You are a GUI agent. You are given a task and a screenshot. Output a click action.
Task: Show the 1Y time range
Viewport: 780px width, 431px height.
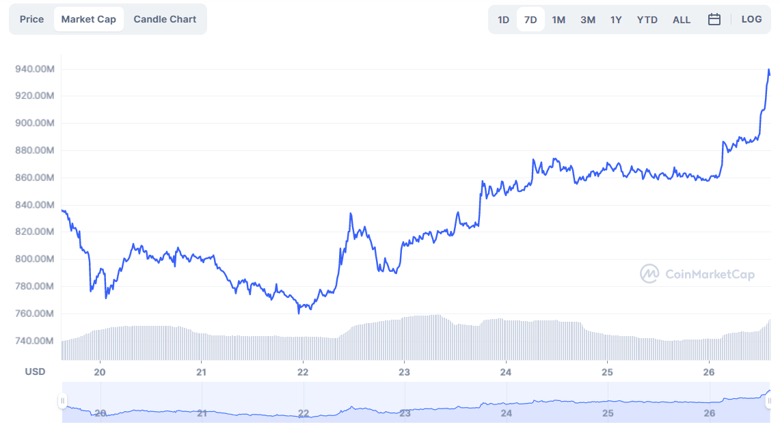(x=616, y=19)
